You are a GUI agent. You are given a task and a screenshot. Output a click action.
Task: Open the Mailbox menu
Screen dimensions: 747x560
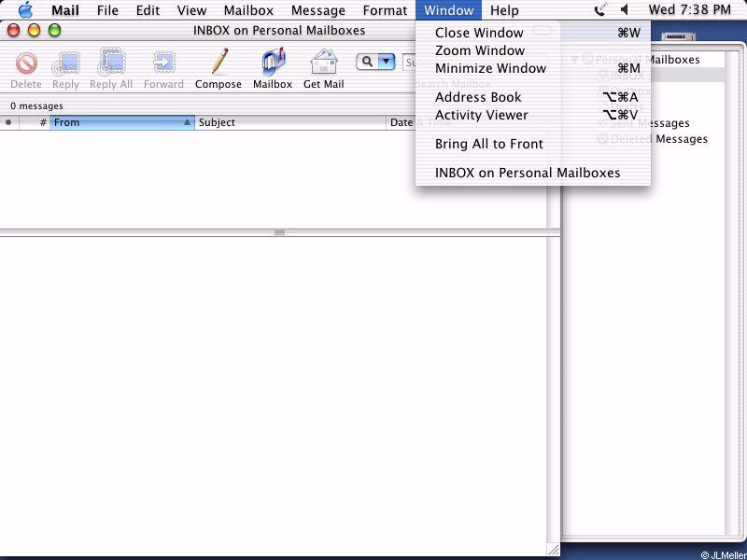(x=248, y=10)
